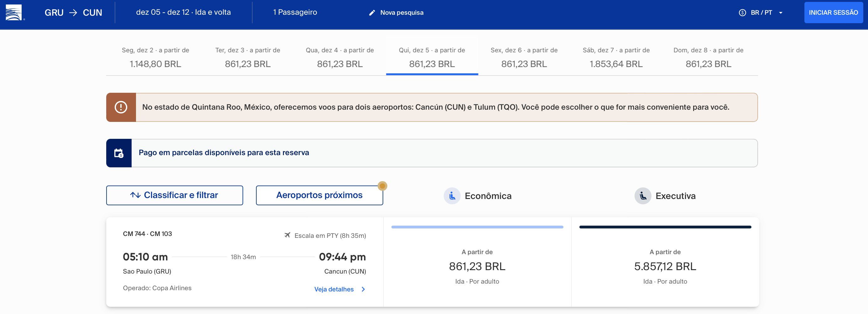Click the 1 Passageiro selector in the header
This screenshot has width=868, height=314.
point(295,13)
